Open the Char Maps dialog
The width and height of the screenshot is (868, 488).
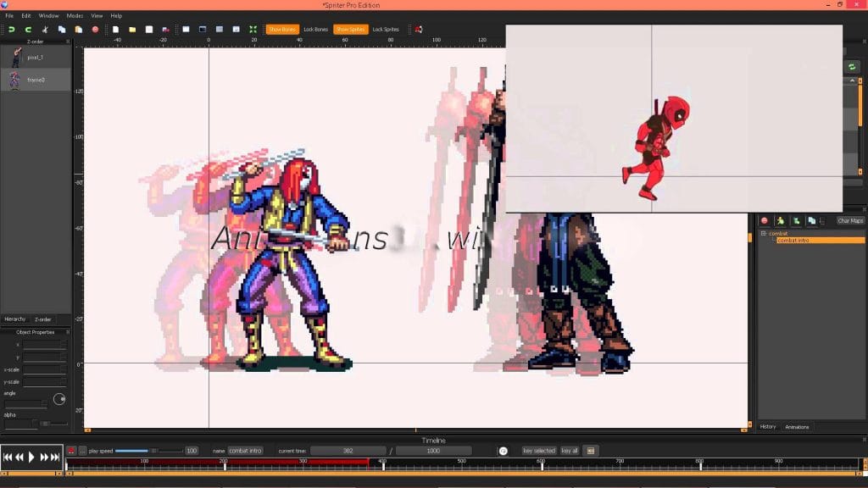[x=850, y=221]
